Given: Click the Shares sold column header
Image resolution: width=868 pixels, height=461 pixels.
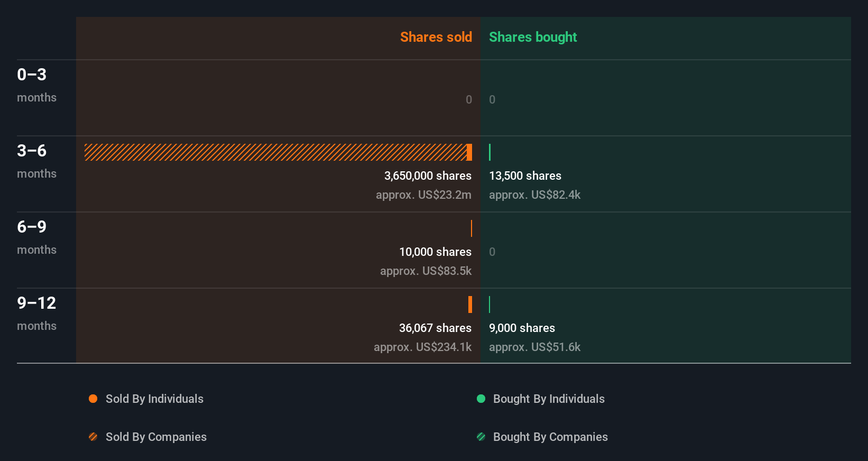Looking at the screenshot, I should [436, 37].
